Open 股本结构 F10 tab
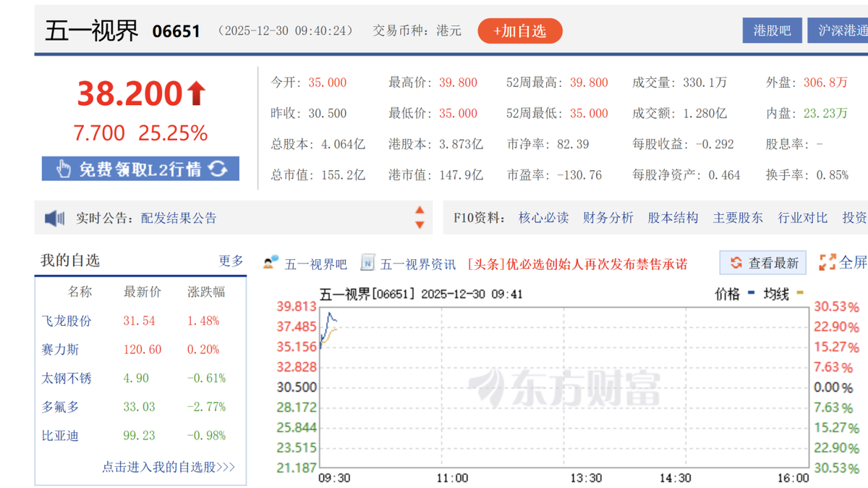The height and width of the screenshot is (488, 868). point(673,217)
